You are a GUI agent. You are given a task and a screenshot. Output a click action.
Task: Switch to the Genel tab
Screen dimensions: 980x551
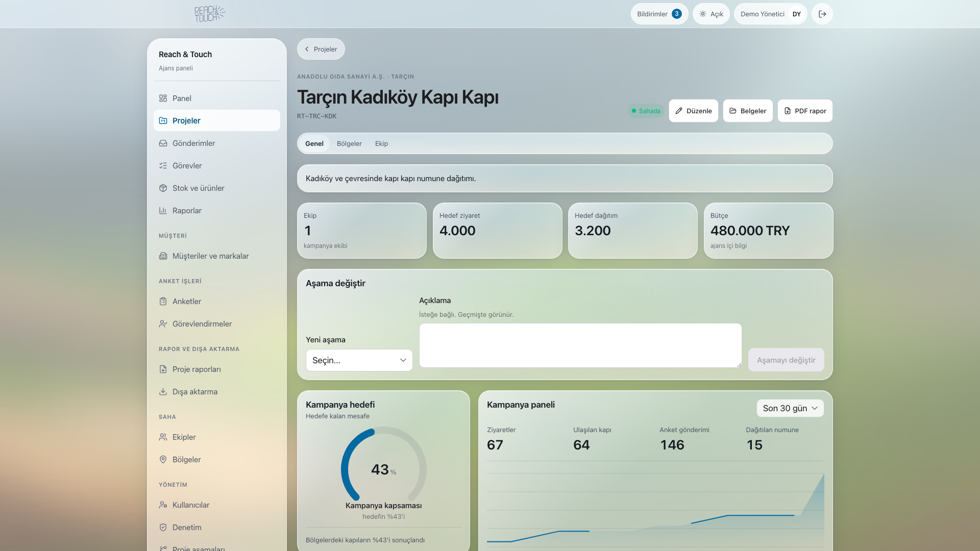pyautogui.click(x=314, y=143)
